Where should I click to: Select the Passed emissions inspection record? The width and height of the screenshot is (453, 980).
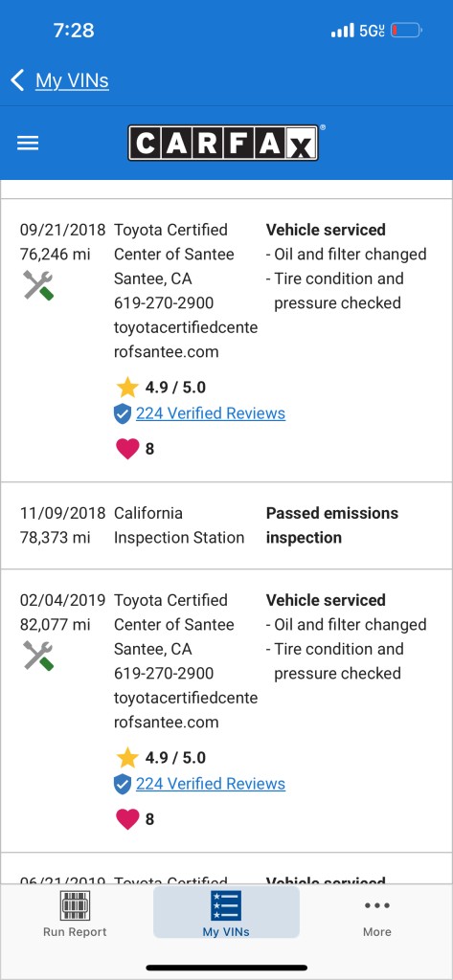point(226,525)
